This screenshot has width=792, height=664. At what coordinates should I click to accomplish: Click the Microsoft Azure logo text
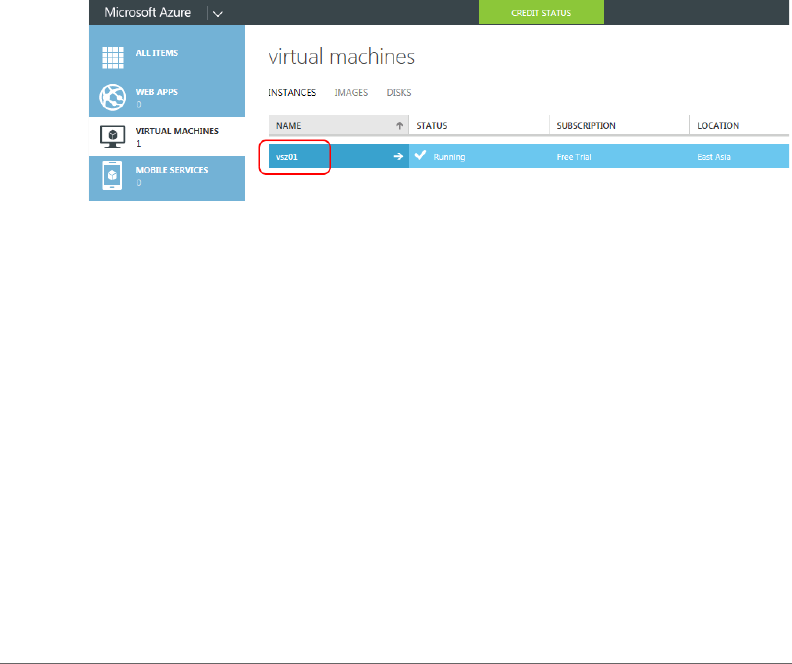(x=147, y=13)
